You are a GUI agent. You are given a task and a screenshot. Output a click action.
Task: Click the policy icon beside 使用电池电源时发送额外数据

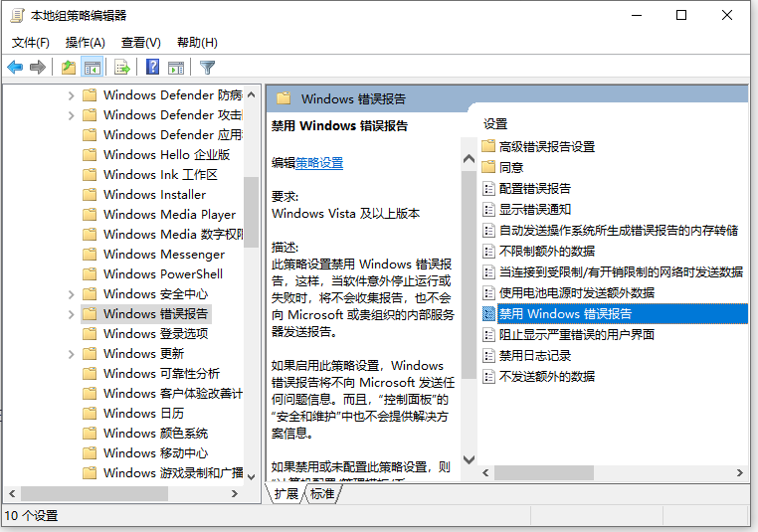pyautogui.click(x=488, y=292)
